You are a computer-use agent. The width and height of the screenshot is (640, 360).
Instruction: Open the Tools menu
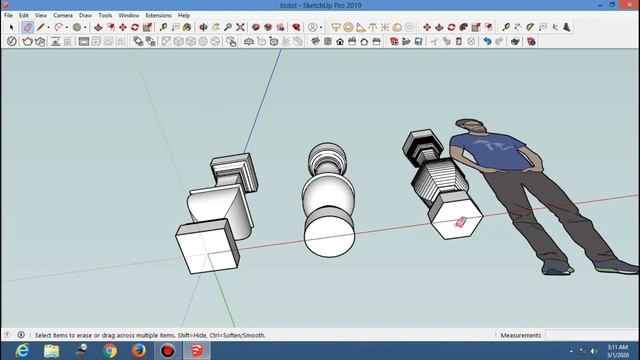[x=105, y=15]
